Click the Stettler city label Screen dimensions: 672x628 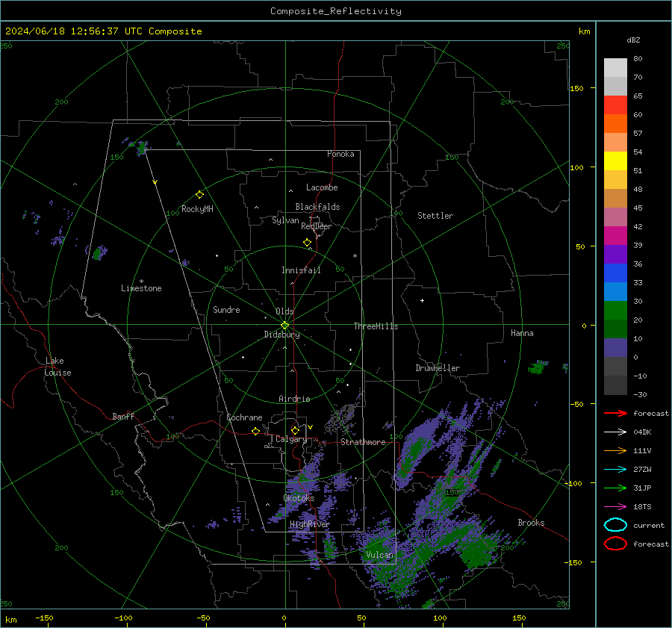click(435, 216)
